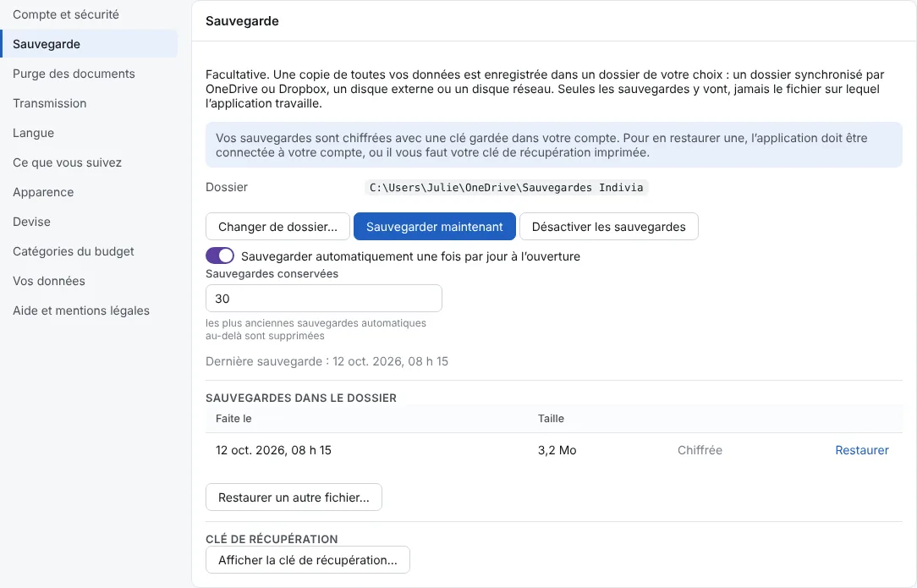Image resolution: width=917 pixels, height=588 pixels.
Task: Select the Sauvegarde sidebar item
Action: 89,44
